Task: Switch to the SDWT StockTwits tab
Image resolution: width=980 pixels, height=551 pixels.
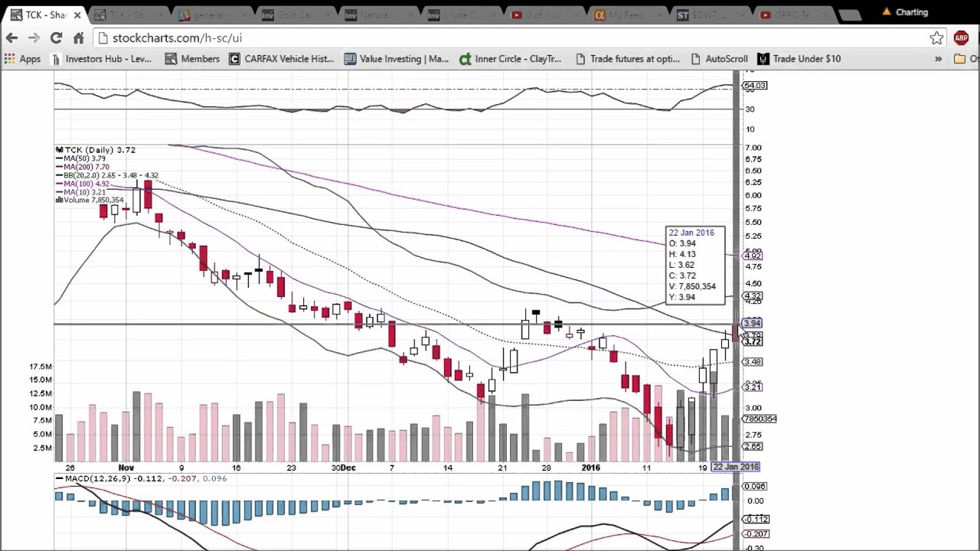Action: [711, 15]
